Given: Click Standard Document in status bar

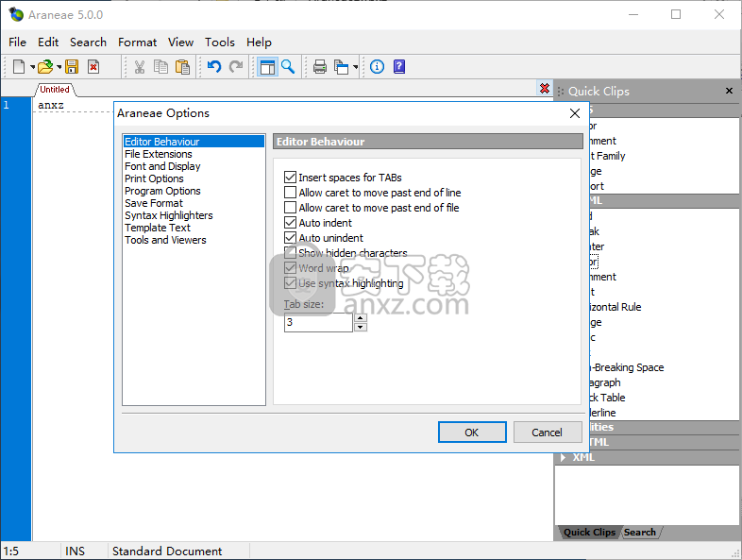Looking at the screenshot, I should (x=167, y=551).
